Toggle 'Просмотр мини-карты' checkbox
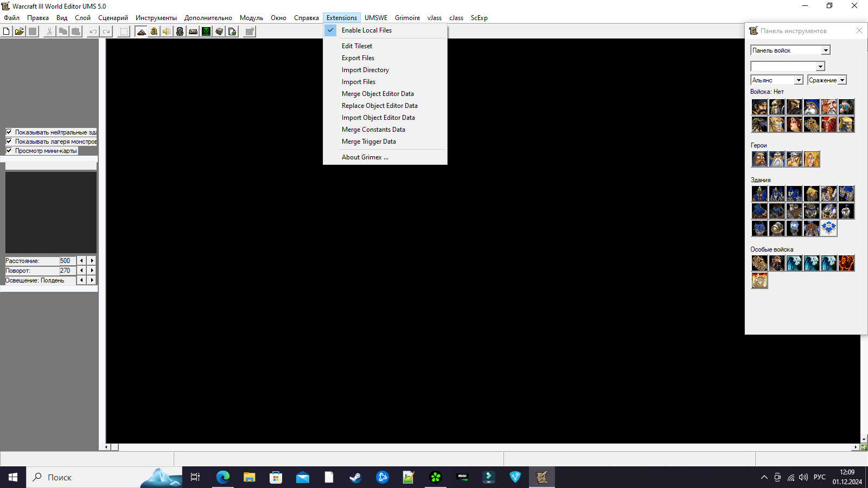868x488 pixels. pyautogui.click(x=9, y=150)
